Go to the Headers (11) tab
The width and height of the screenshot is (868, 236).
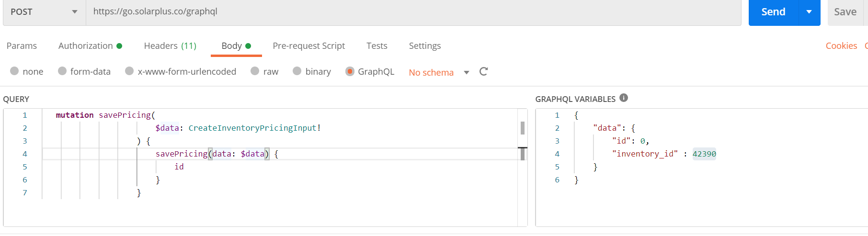tap(170, 46)
